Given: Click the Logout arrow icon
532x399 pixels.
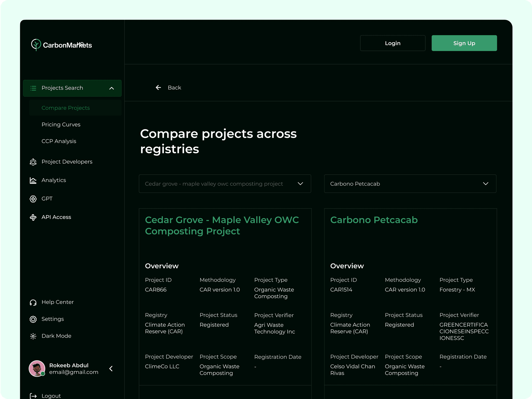Looking at the screenshot, I should 33,396.
